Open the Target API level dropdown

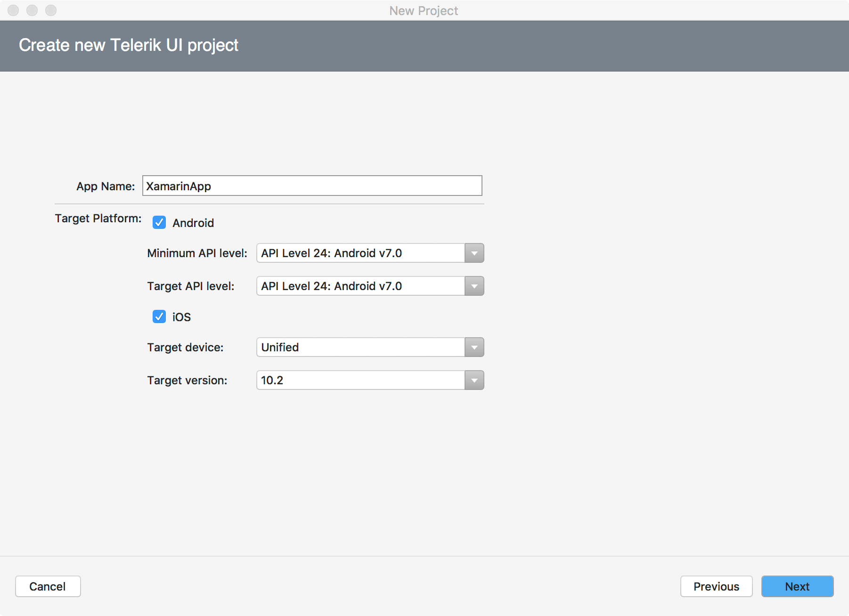pos(370,286)
